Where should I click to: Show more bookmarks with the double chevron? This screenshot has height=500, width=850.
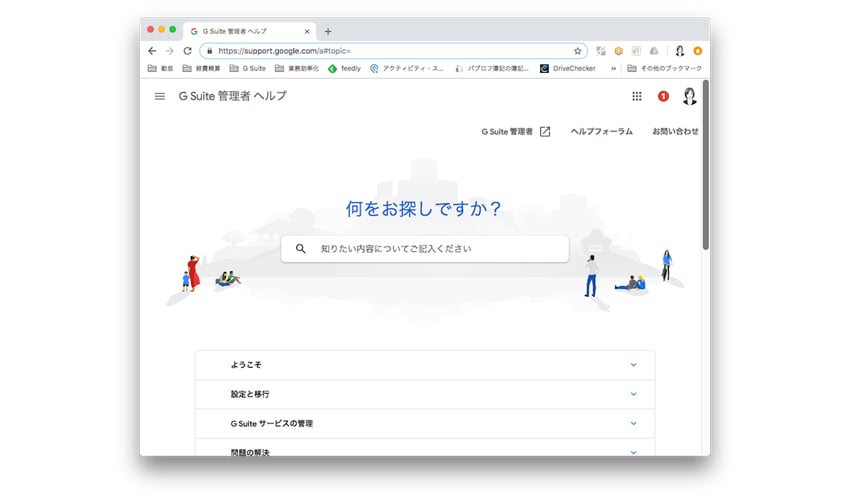[x=613, y=68]
